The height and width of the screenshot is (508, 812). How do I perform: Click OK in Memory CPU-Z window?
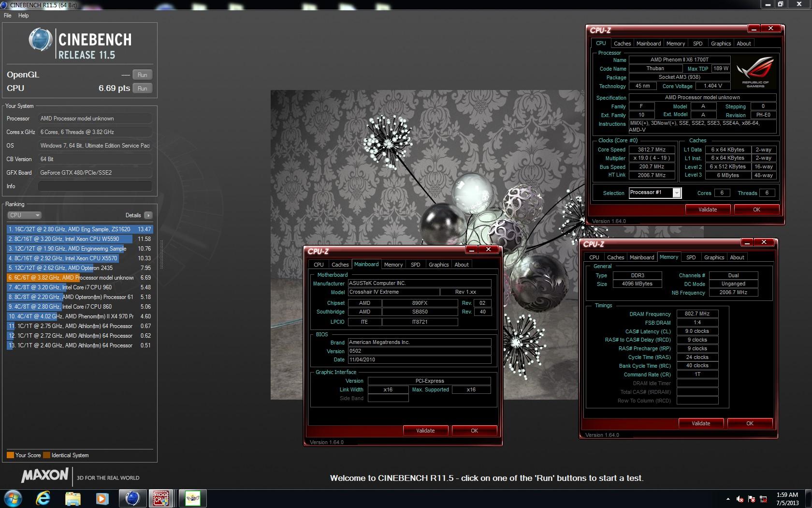pyautogui.click(x=750, y=423)
